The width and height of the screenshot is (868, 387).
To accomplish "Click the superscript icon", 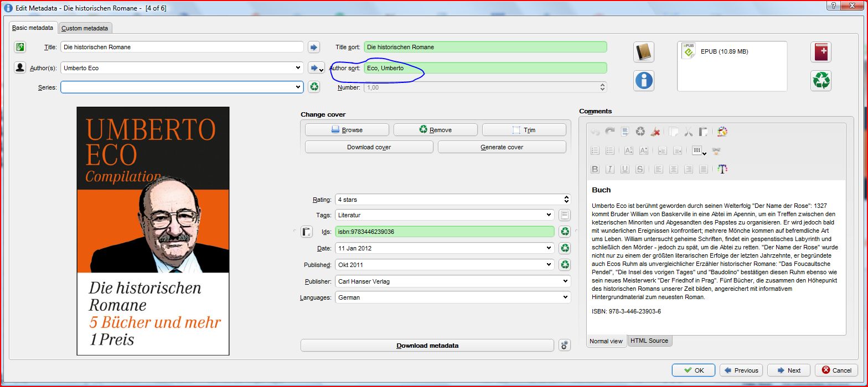I will (x=629, y=150).
